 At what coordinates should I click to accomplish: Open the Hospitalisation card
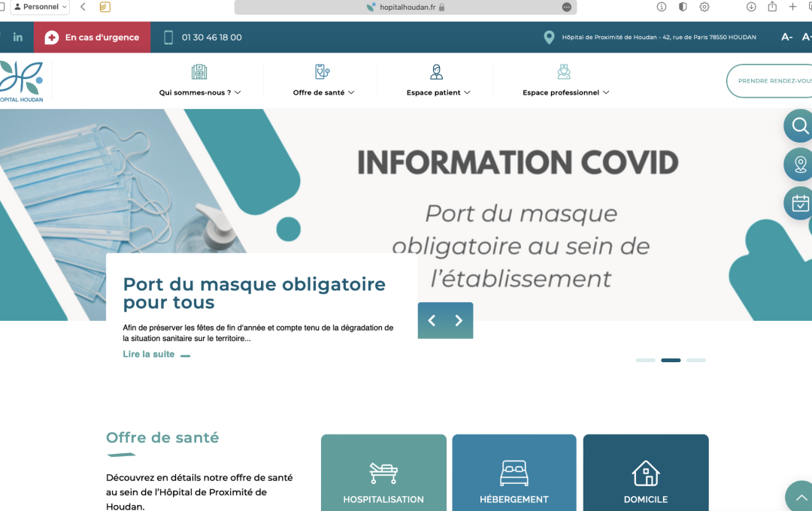(383, 473)
